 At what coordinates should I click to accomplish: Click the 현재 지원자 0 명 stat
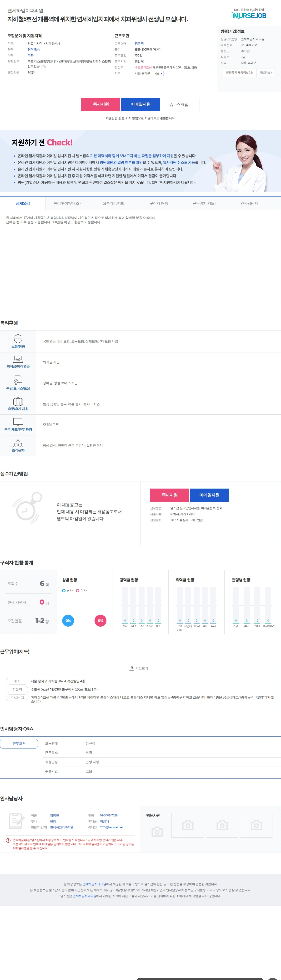[28, 602]
